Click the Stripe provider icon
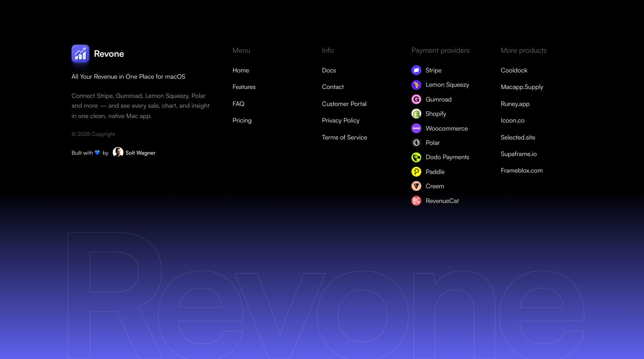 coord(416,70)
